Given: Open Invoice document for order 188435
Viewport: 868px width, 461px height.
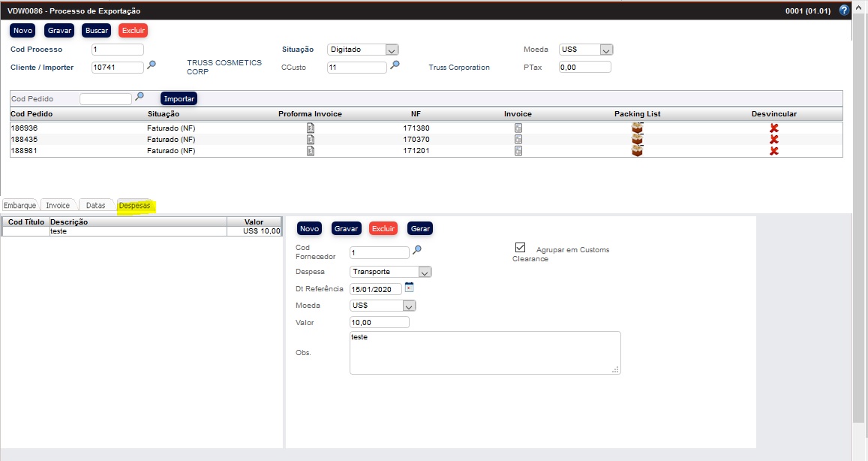Looking at the screenshot, I should point(518,140).
